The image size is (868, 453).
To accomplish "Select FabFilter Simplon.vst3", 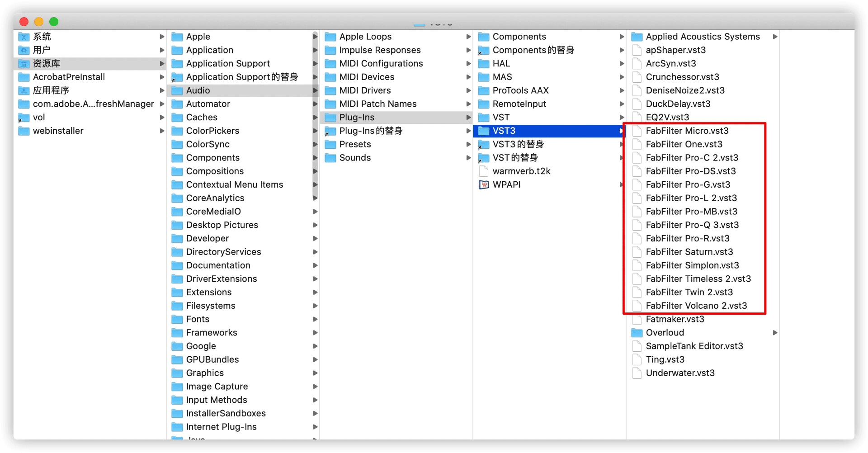I will 693,266.
